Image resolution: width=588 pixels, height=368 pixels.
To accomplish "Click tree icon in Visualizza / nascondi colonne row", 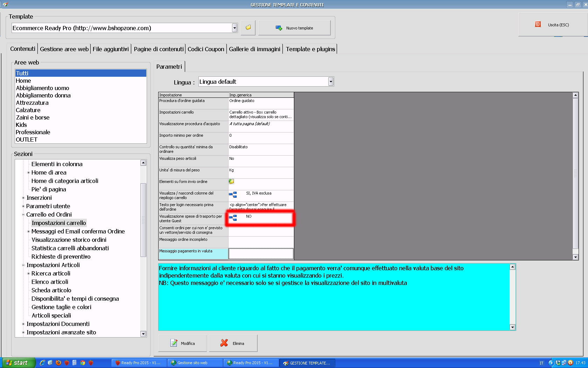I will pos(233,195).
